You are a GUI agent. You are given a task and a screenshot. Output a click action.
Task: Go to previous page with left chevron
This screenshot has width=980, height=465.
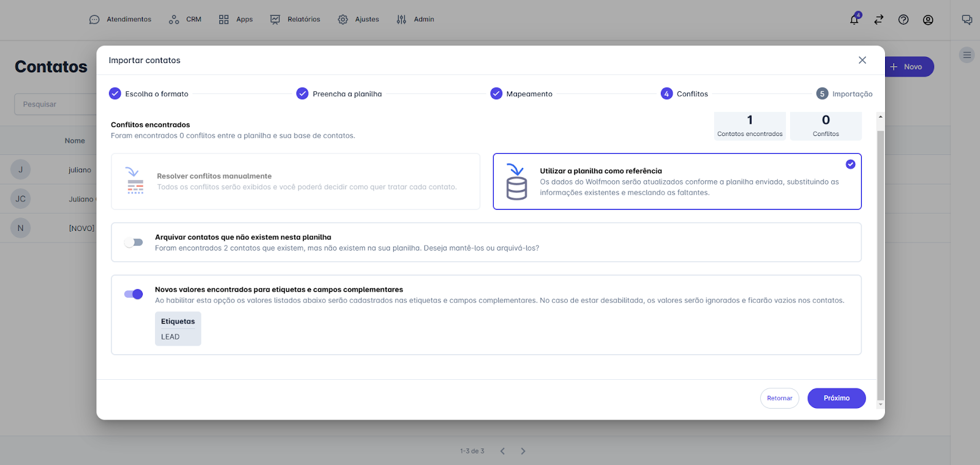click(502, 451)
